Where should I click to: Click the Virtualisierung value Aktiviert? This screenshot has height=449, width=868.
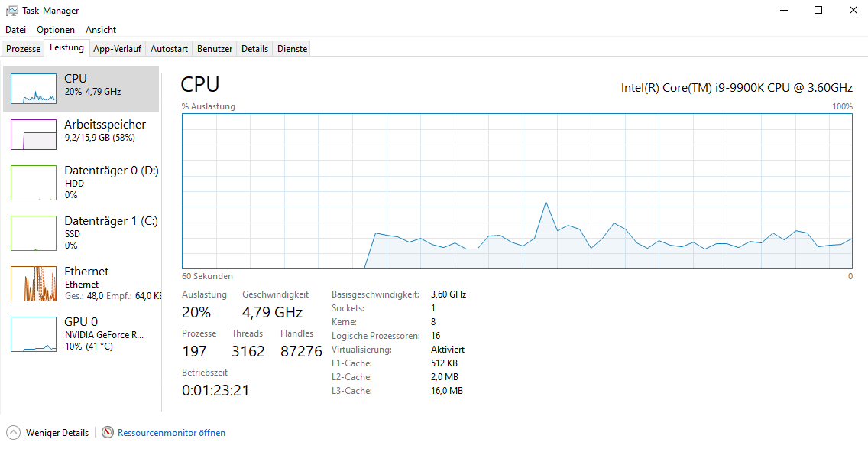(447, 350)
